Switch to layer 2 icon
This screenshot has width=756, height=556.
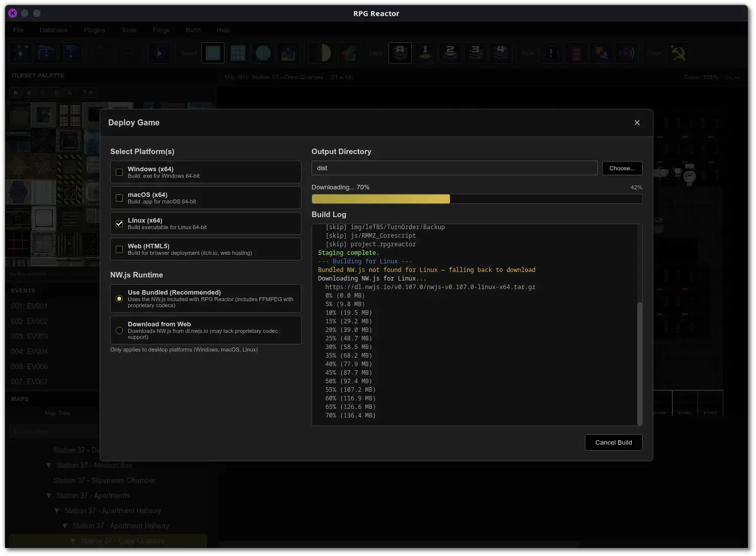pos(450,53)
